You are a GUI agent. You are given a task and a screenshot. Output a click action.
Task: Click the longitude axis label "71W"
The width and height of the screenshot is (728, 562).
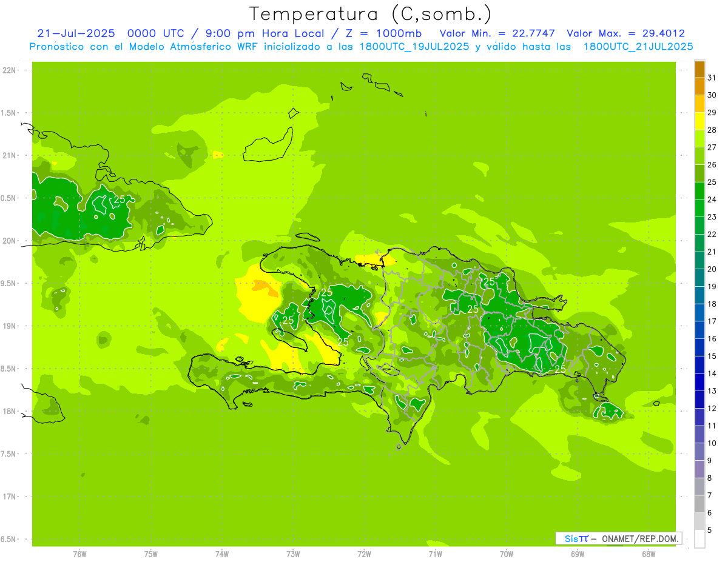[435, 554]
